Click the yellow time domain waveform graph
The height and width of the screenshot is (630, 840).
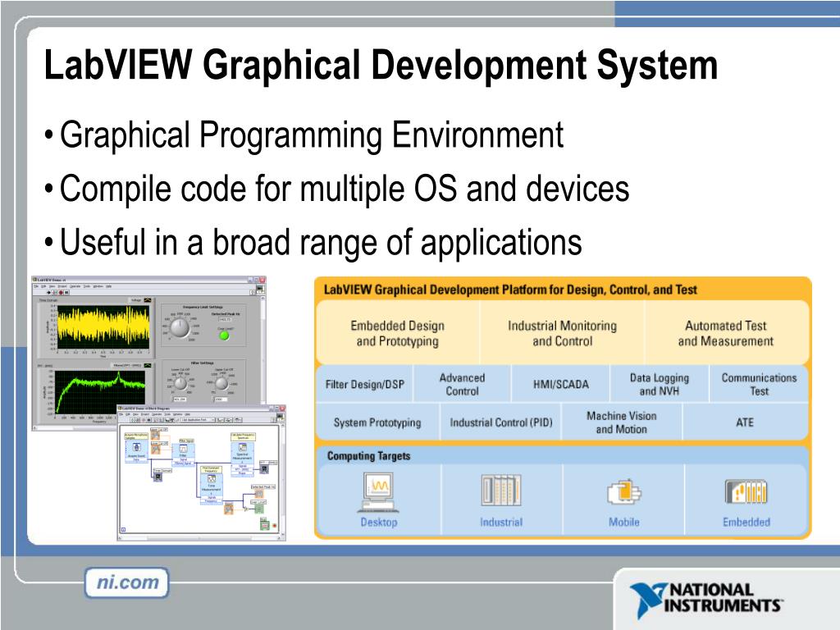103,326
